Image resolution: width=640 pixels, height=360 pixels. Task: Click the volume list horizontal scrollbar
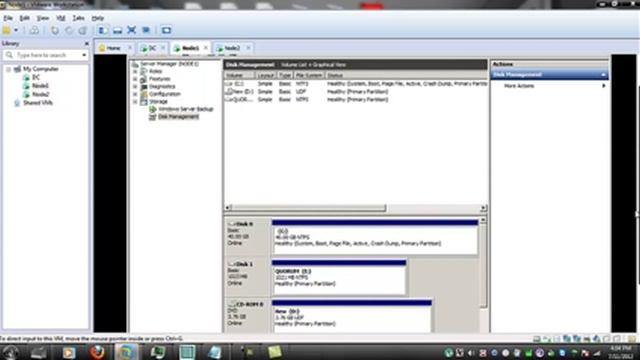(x=309, y=208)
